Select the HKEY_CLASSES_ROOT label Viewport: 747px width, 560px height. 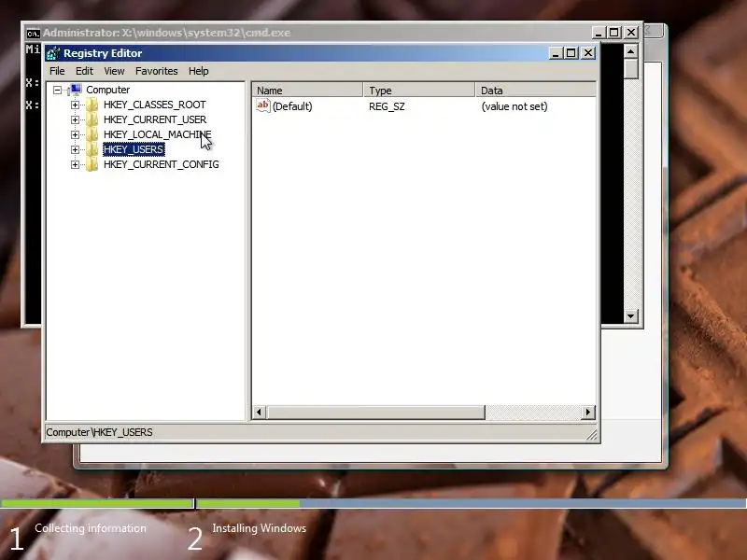155,105
